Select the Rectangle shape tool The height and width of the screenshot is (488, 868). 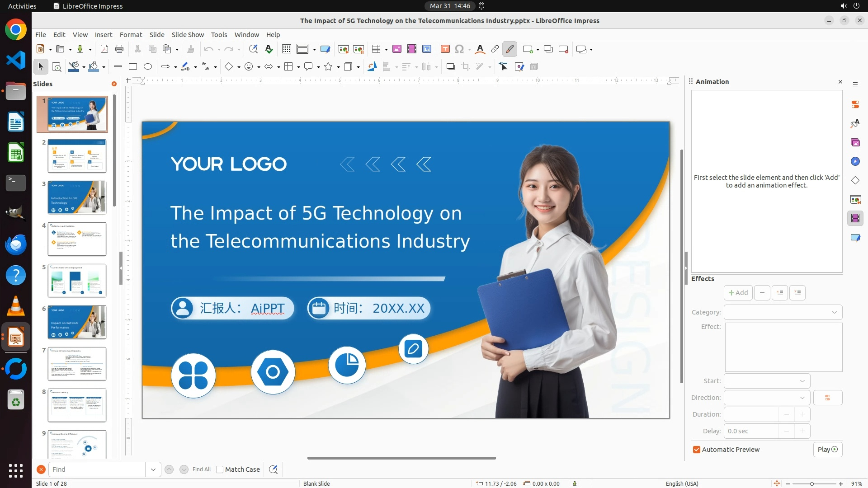[133, 67]
